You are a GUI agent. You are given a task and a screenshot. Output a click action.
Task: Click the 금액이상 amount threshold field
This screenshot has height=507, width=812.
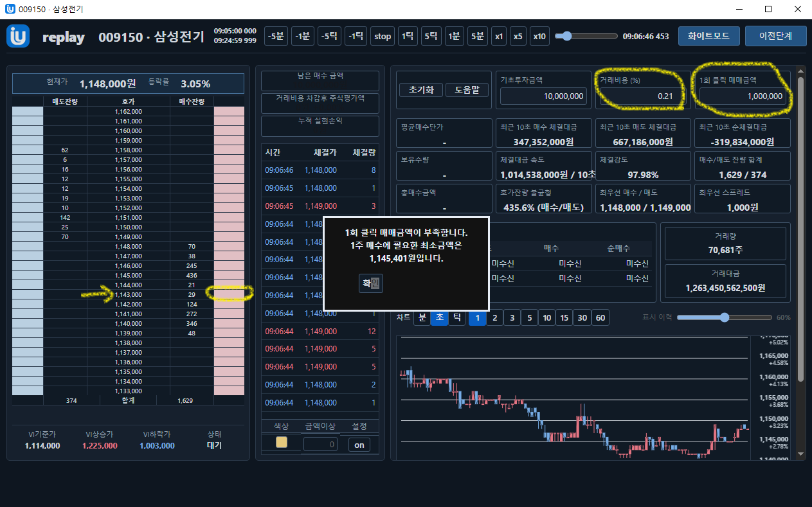tap(320, 444)
